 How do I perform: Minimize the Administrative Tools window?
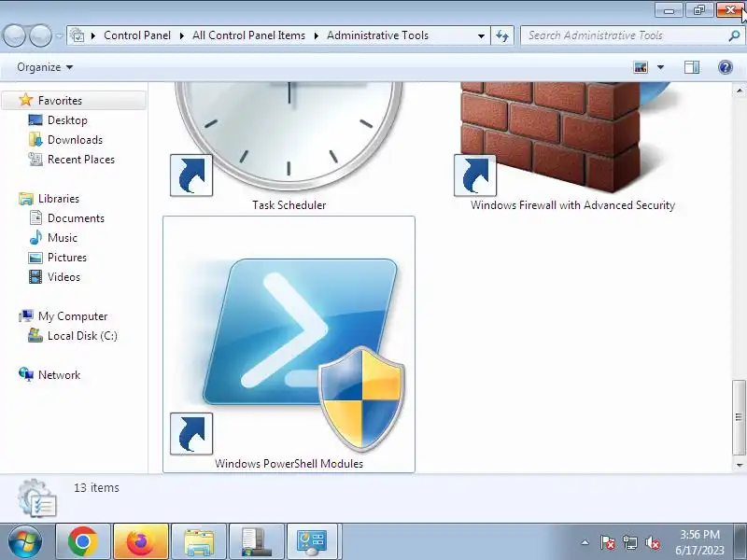[669, 10]
